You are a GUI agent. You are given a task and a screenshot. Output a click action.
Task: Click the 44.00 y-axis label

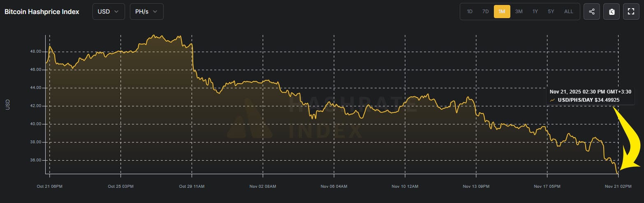tap(36, 88)
